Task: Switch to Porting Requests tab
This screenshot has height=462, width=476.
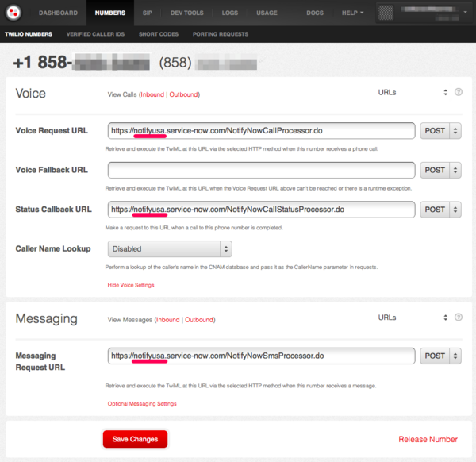Action: tap(221, 34)
